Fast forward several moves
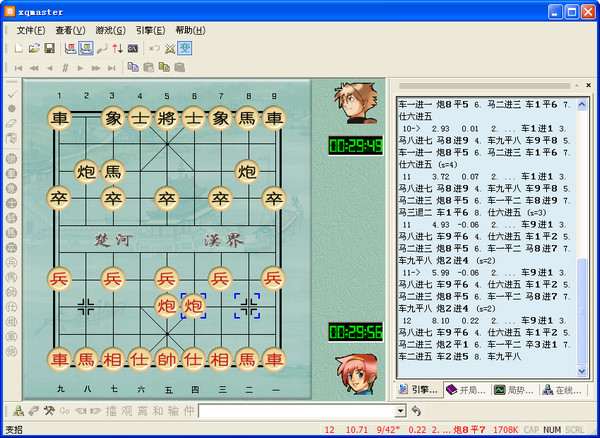Viewport: 600px width, 438px height. click(x=96, y=68)
